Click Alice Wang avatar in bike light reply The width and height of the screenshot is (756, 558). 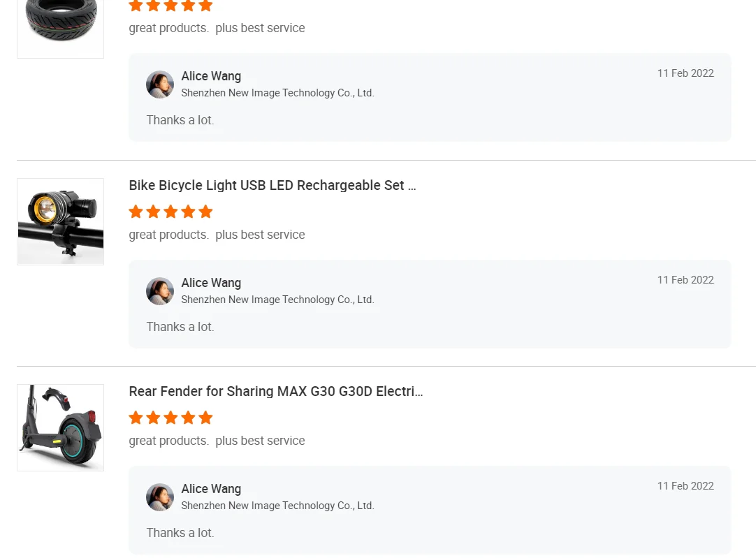160,291
